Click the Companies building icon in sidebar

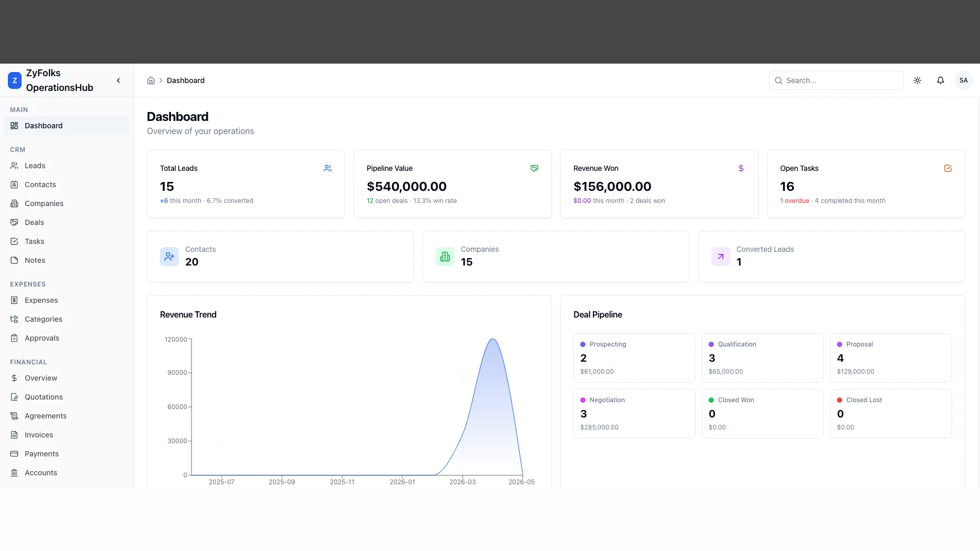tap(14, 203)
